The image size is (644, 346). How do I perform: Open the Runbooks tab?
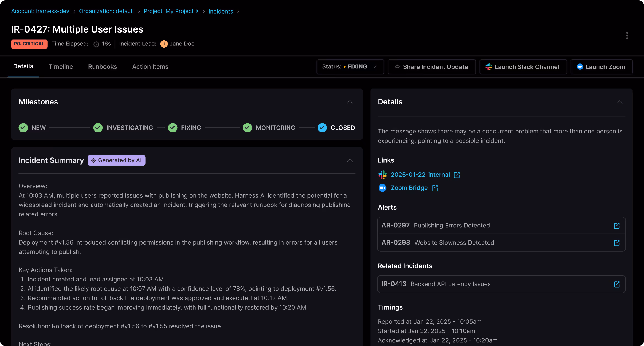(103, 67)
